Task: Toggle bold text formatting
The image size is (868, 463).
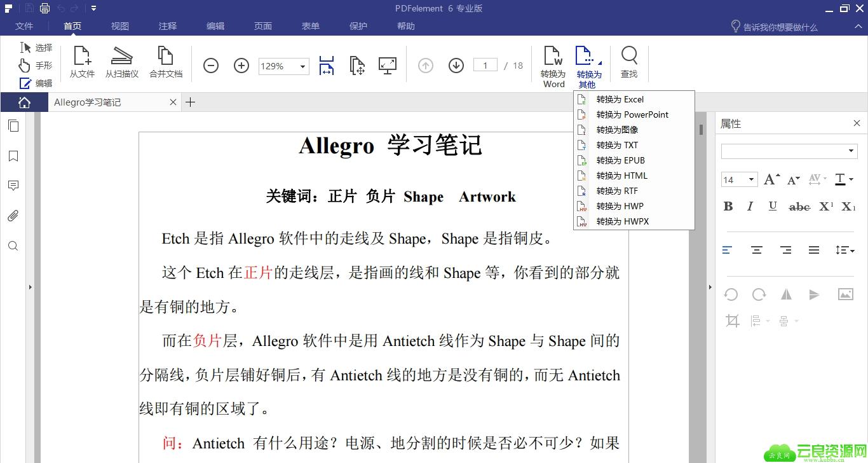Action: click(728, 206)
